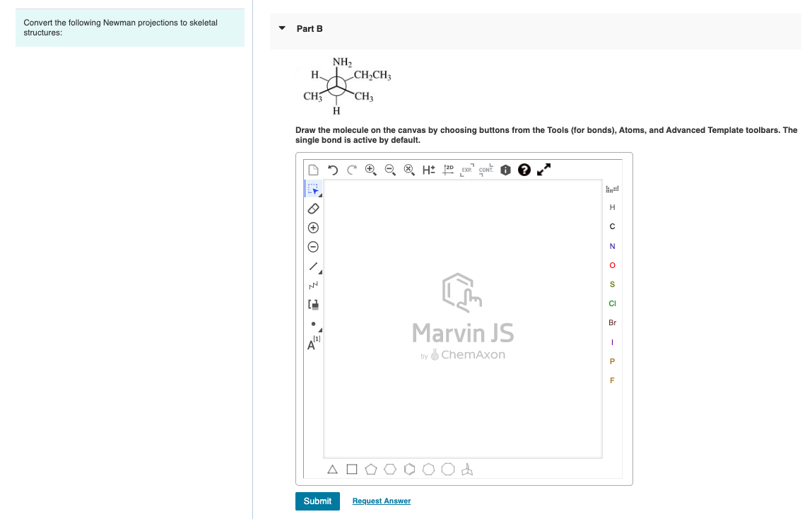812x519 pixels.
Task: Select the cyclohexane ring template
Action: click(x=390, y=469)
